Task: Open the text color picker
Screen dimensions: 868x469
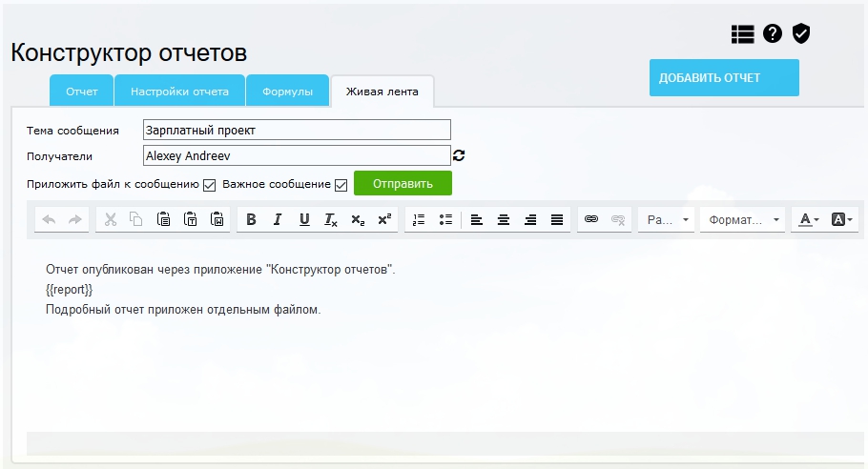Action: pos(808,219)
